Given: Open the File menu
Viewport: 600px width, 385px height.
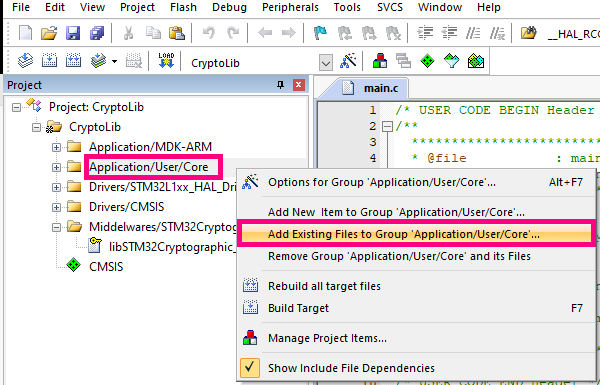Looking at the screenshot, I should [x=21, y=7].
